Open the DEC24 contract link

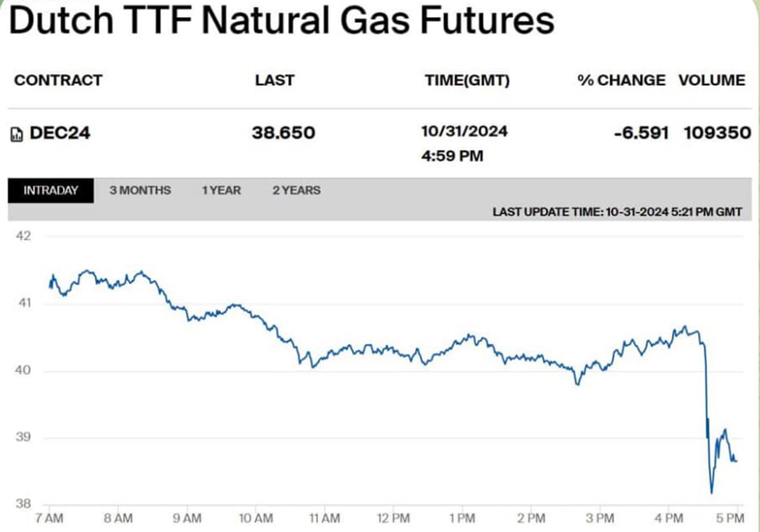[x=60, y=133]
